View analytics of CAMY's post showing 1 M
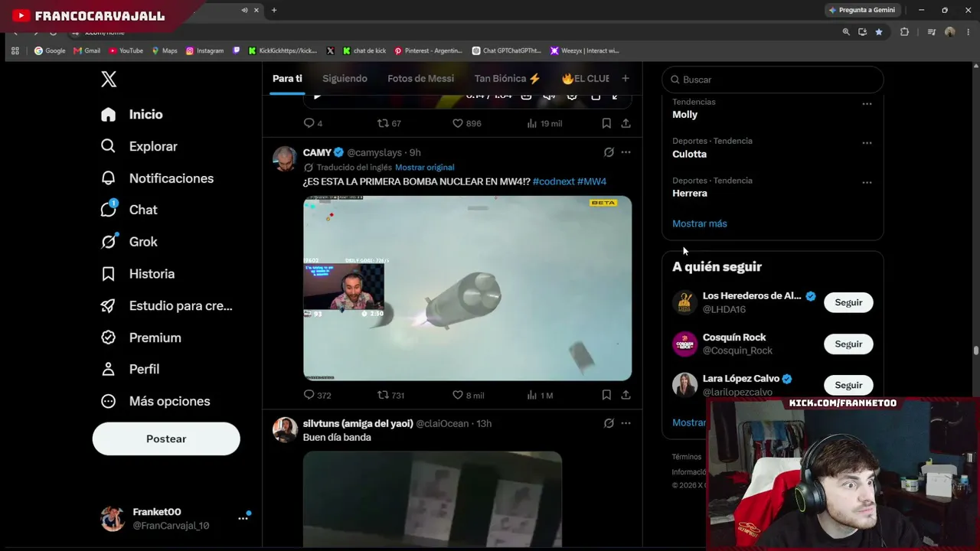Viewport: 980px width, 551px height. pyautogui.click(x=532, y=395)
